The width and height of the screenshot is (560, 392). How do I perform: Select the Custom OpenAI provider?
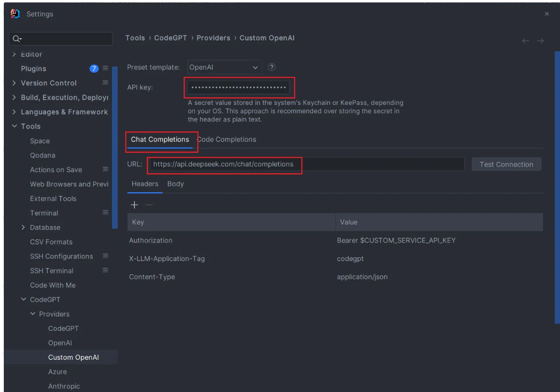[74, 357]
